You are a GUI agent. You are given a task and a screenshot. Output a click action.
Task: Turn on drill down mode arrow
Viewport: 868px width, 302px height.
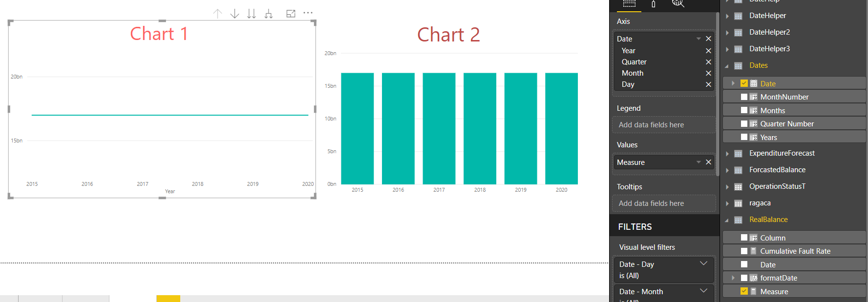pyautogui.click(x=234, y=14)
